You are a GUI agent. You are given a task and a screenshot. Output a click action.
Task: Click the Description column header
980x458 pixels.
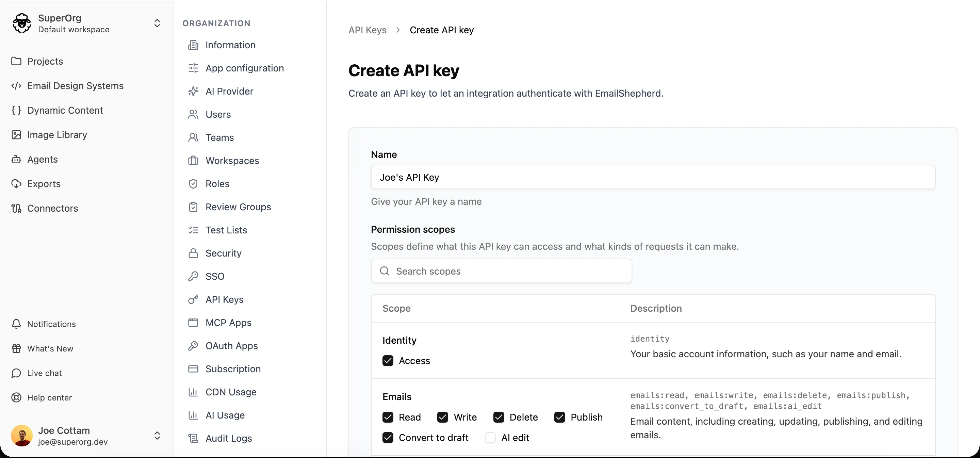[x=656, y=309]
